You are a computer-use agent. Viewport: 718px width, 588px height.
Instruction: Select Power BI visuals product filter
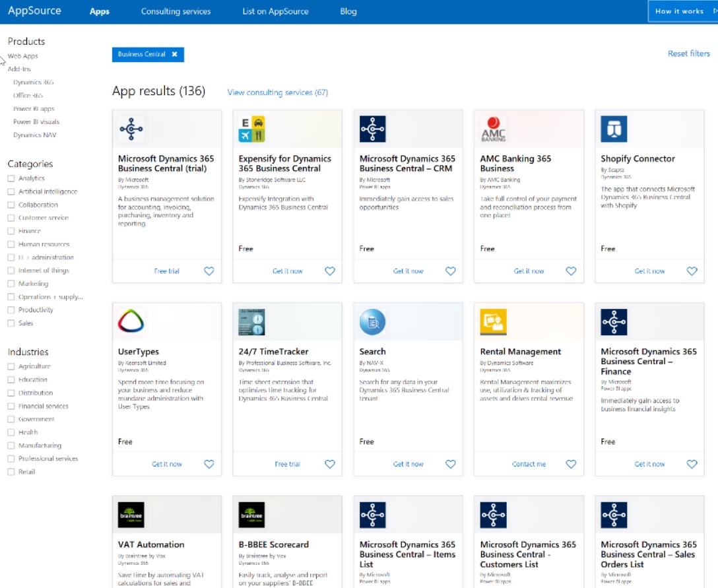(36, 122)
